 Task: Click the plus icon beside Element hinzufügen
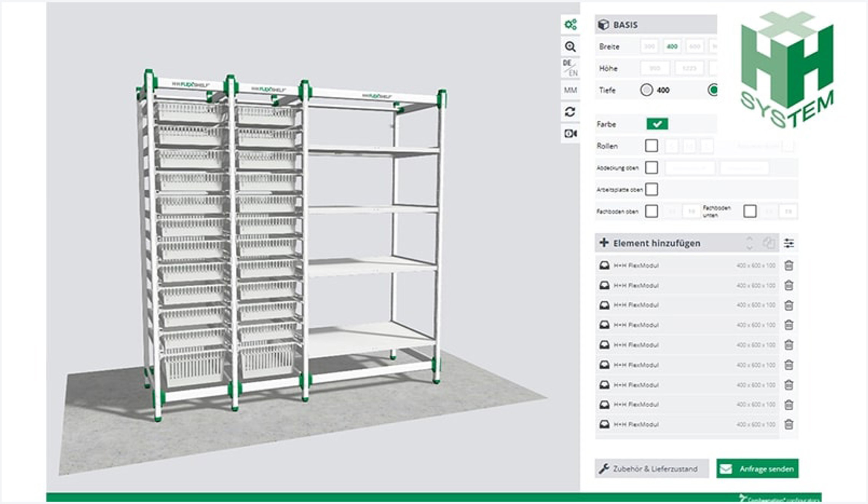click(x=604, y=243)
